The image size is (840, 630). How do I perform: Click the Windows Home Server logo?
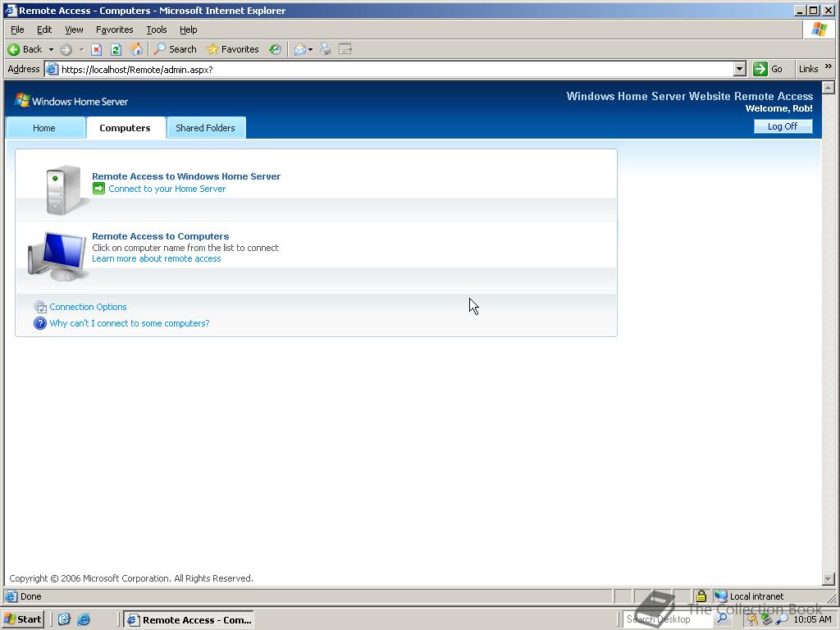pyautogui.click(x=71, y=101)
